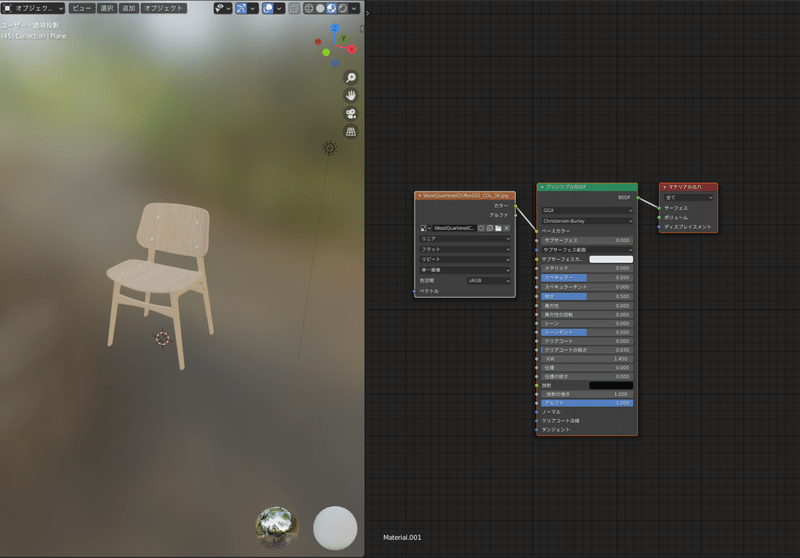
Task: Open the オブジェクト (Object) menu
Action: pyautogui.click(x=163, y=8)
